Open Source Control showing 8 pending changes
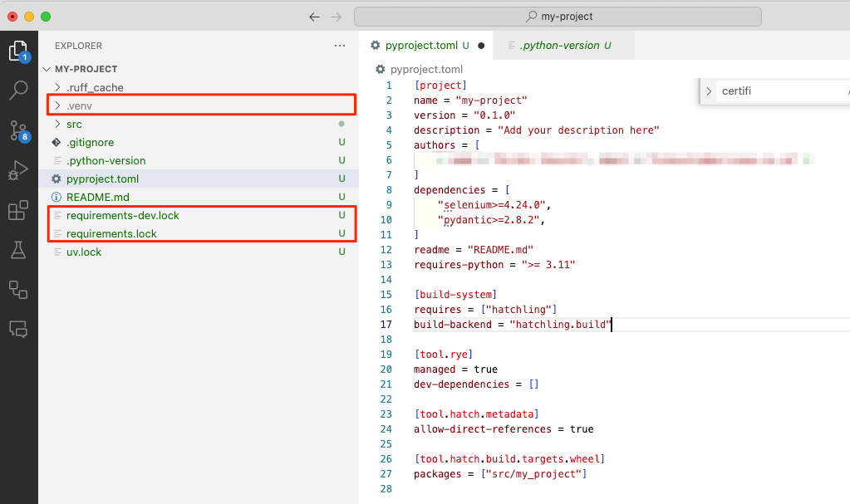 pyautogui.click(x=18, y=130)
